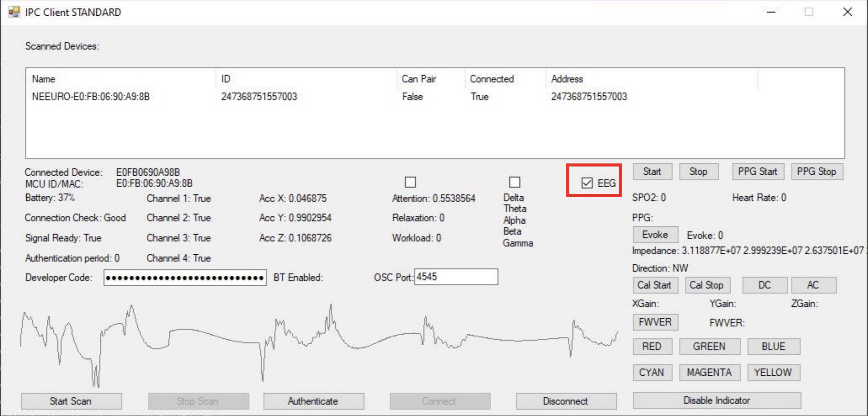868x416 pixels.
Task: Query firmware version with FWVER button
Action: coord(655,322)
